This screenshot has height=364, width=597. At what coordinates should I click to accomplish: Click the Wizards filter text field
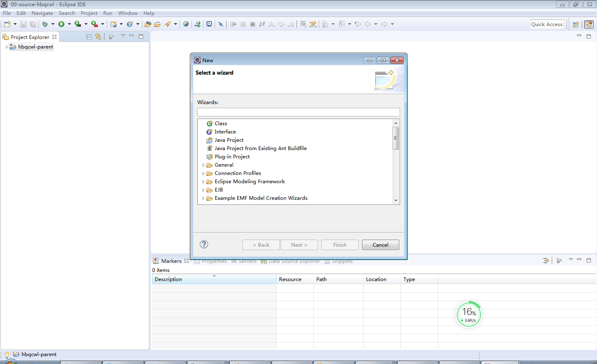[298, 112]
